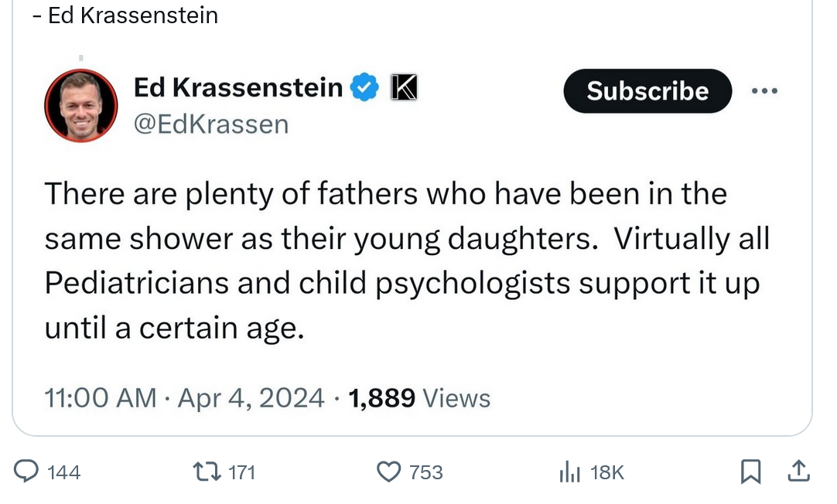Image resolution: width=837 pixels, height=504 pixels.
Task: Click the @EdKrassen handle
Action: pyautogui.click(x=211, y=124)
